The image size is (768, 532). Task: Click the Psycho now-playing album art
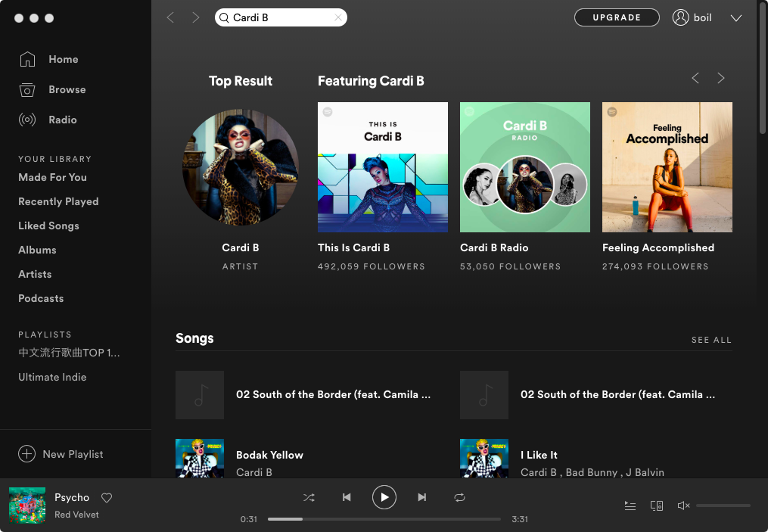click(27, 506)
